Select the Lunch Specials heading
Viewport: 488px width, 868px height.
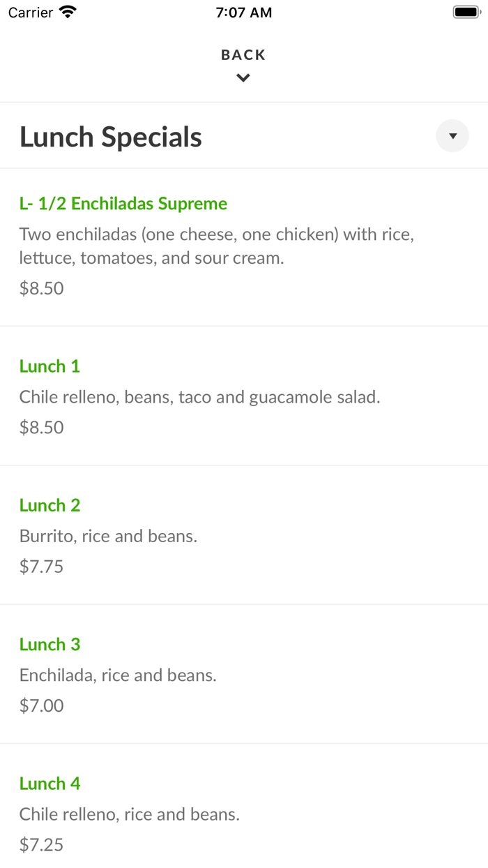[x=111, y=137]
